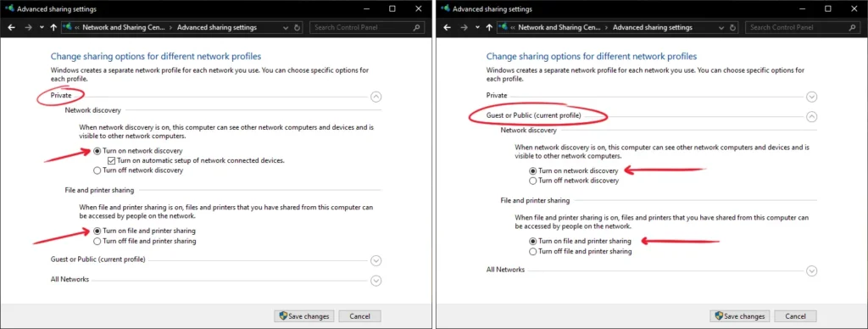Expand Guest or Public section in left window
Viewport: 868px width, 329px height.
point(376,261)
